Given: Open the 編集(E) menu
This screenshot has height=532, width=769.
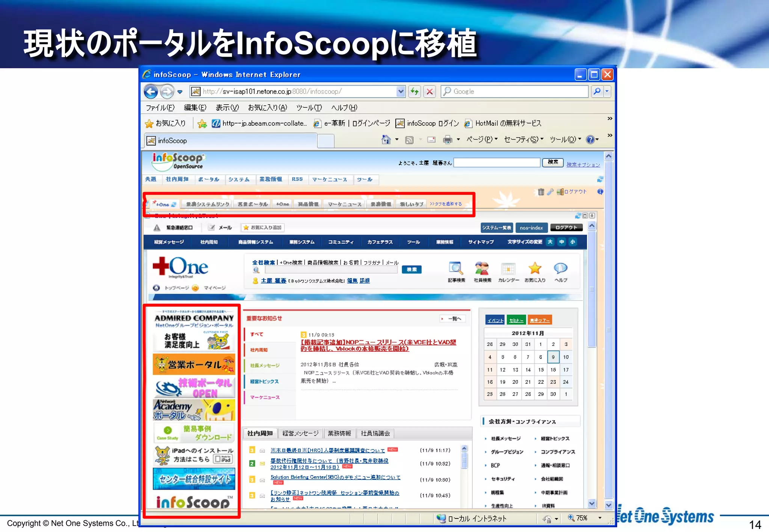Looking at the screenshot, I should pyautogui.click(x=195, y=108).
